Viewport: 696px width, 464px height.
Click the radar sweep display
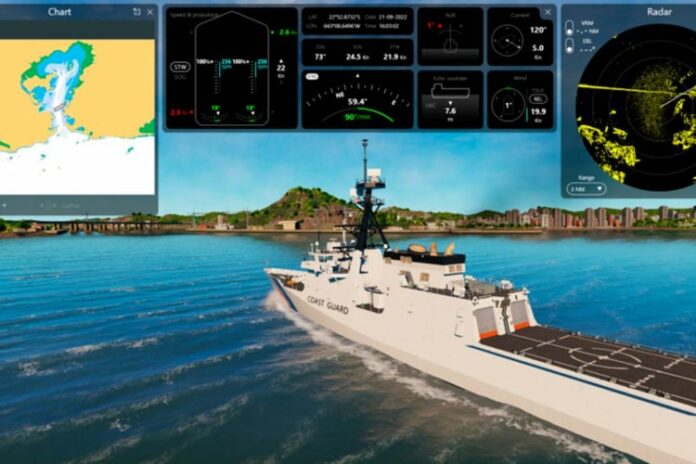coord(637,108)
